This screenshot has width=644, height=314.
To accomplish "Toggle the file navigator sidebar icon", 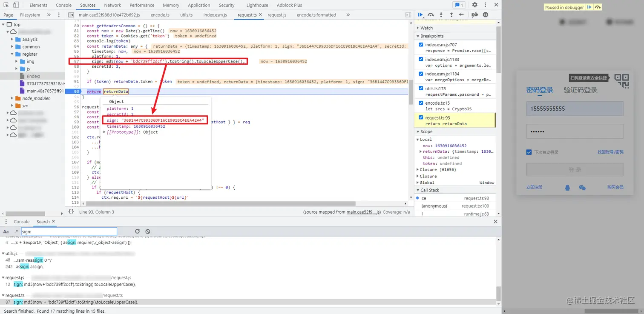I will [x=71, y=15].
